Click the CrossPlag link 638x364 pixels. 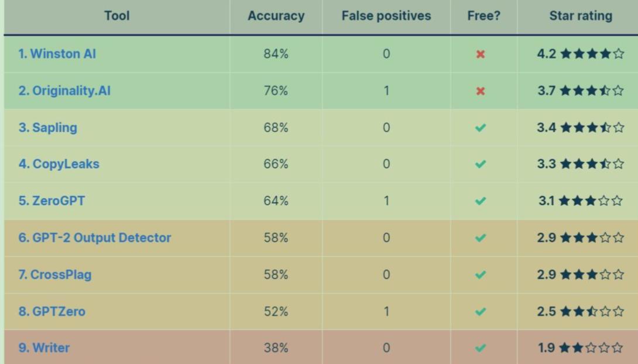pos(54,274)
